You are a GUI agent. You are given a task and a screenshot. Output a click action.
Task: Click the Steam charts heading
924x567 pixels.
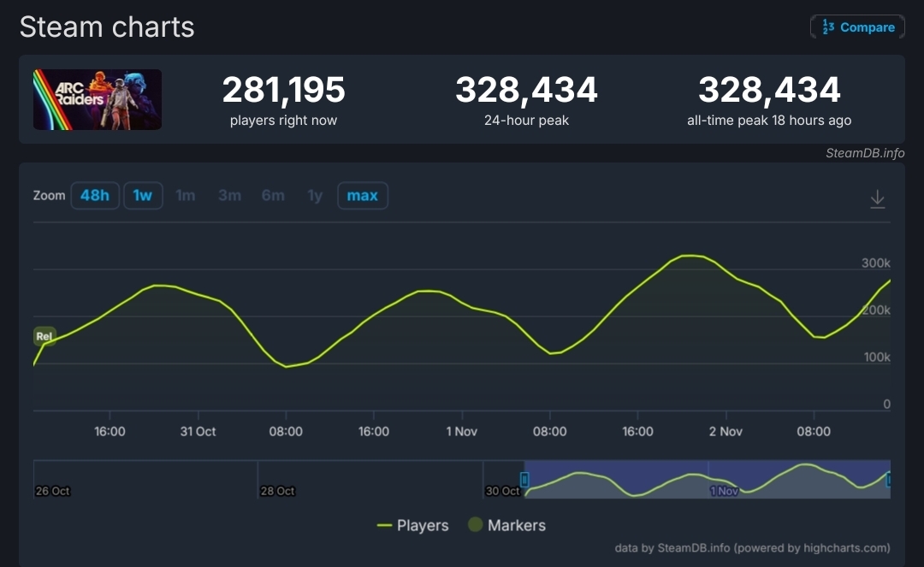[x=107, y=27]
